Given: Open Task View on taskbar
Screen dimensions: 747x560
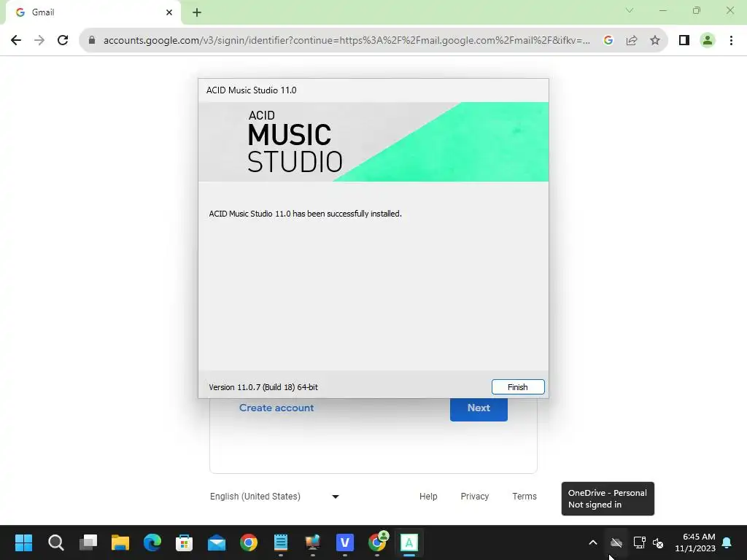Looking at the screenshot, I should 88,542.
